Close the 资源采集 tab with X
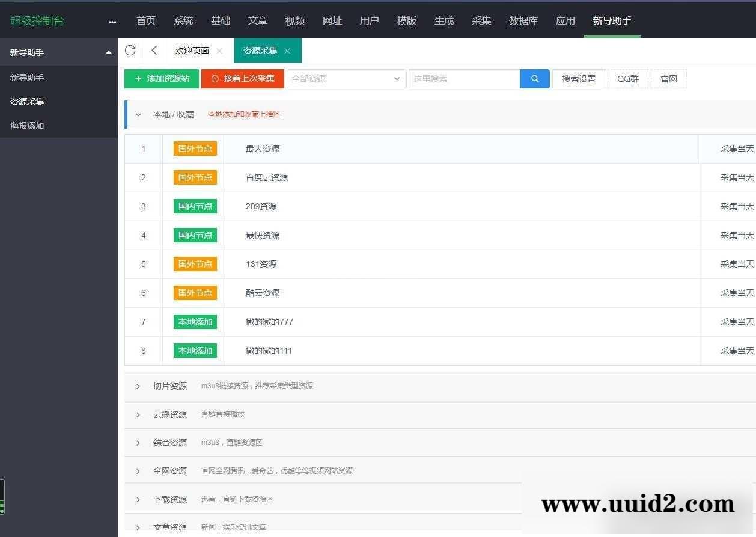This screenshot has height=537, width=756. [x=287, y=51]
